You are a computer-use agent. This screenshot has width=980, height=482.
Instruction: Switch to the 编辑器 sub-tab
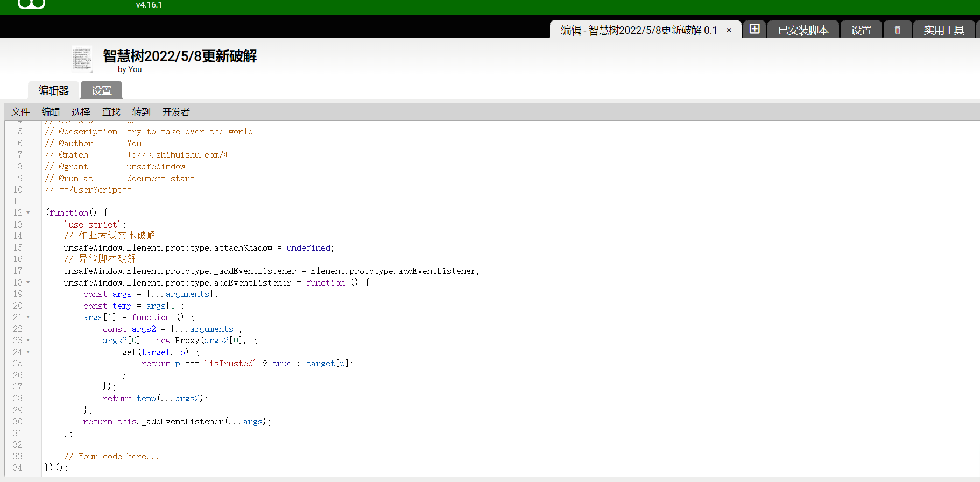(53, 90)
